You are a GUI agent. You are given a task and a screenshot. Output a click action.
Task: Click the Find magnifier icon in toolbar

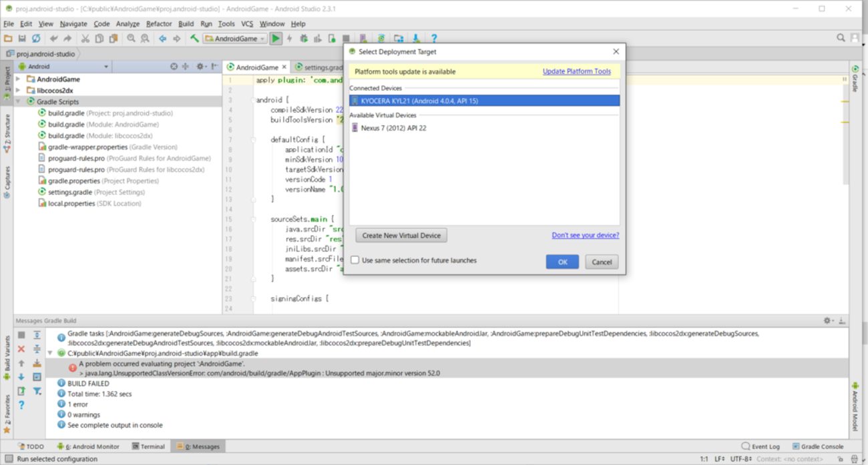point(131,39)
